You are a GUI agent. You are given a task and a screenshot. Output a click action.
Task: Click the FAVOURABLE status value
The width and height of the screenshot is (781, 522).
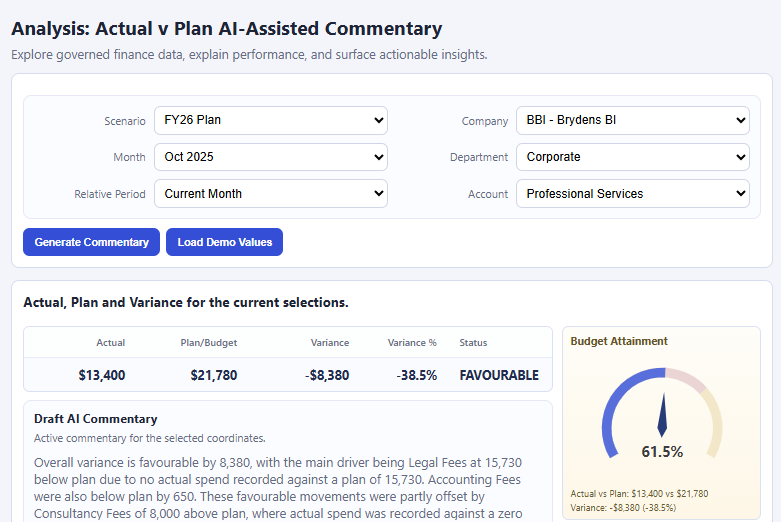click(x=499, y=375)
